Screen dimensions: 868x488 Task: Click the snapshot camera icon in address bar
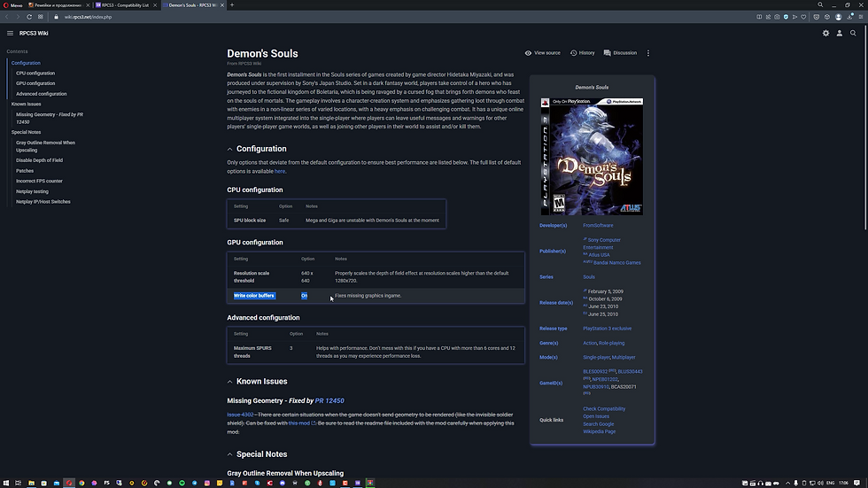tap(777, 17)
